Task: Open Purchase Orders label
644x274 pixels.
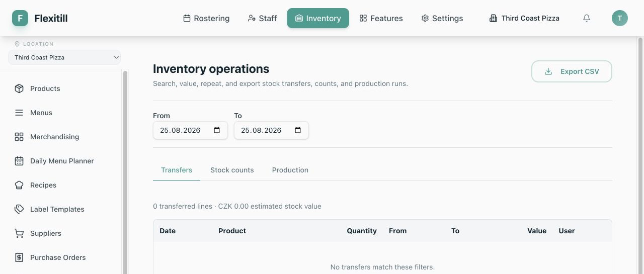Action: click(58, 257)
